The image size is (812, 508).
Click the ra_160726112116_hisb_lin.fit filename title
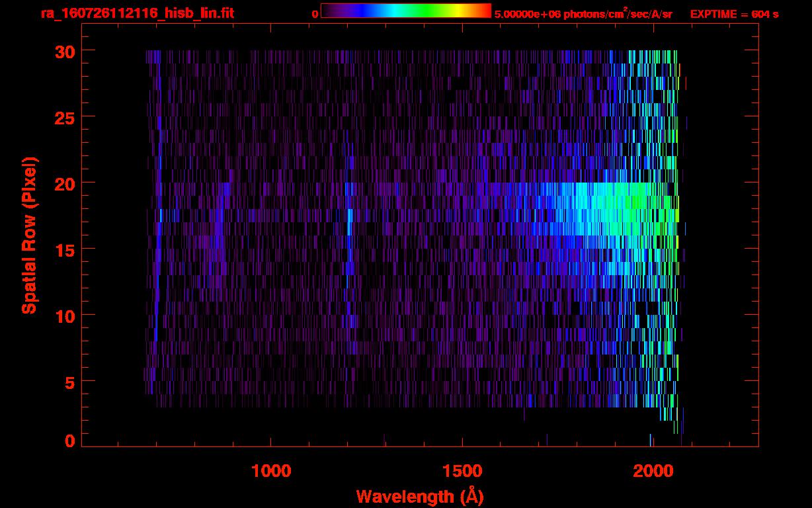[137, 13]
